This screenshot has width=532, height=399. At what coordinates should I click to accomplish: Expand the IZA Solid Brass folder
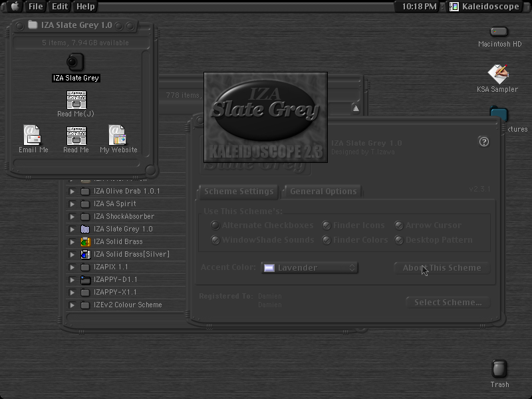pos(72,241)
